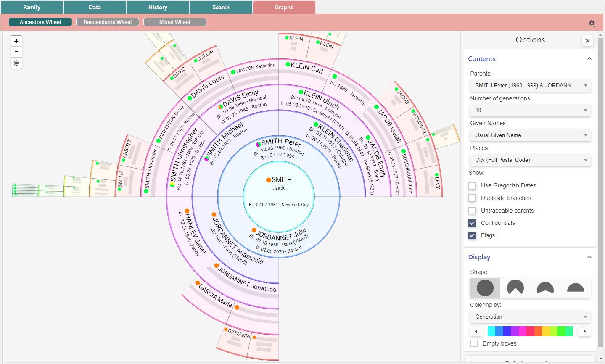This screenshot has height=364, width=605.
Task: Enable Empty boxes checkbox
Action: pyautogui.click(x=474, y=343)
